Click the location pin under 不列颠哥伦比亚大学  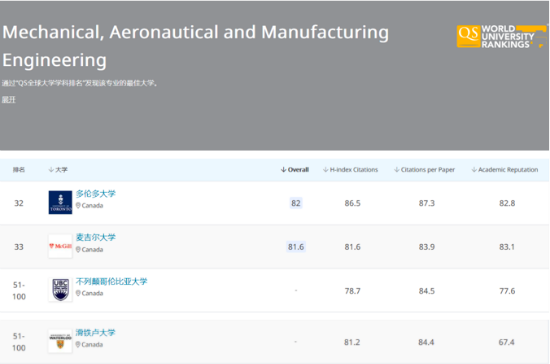pos(78,293)
